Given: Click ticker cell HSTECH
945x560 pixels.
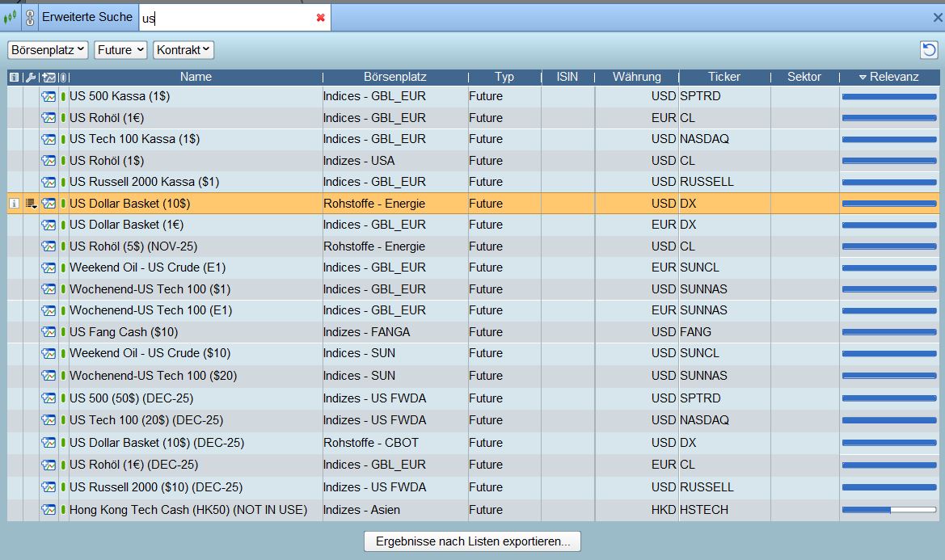Looking at the screenshot, I should pyautogui.click(x=704, y=510).
